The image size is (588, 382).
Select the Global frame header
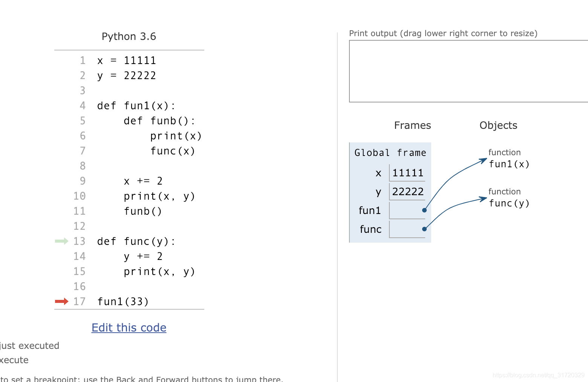tap(390, 153)
